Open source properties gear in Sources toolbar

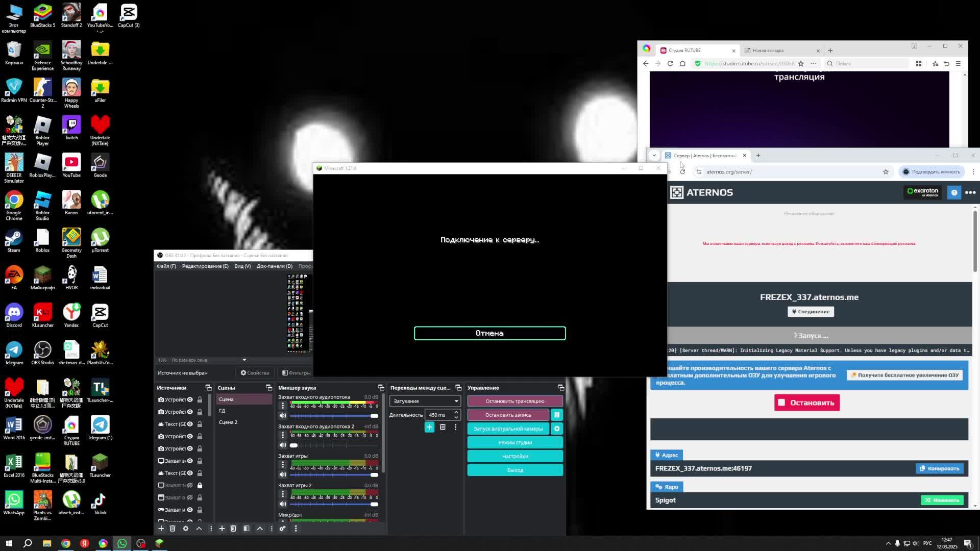click(185, 529)
